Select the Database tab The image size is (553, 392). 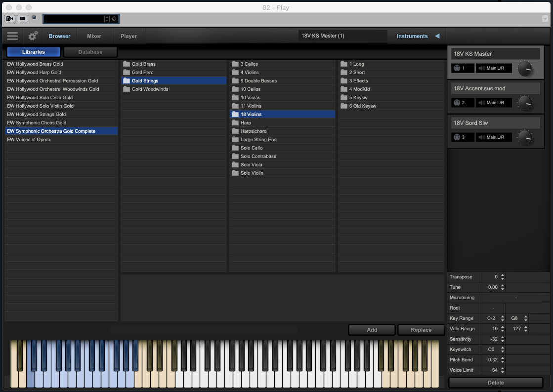coord(90,52)
